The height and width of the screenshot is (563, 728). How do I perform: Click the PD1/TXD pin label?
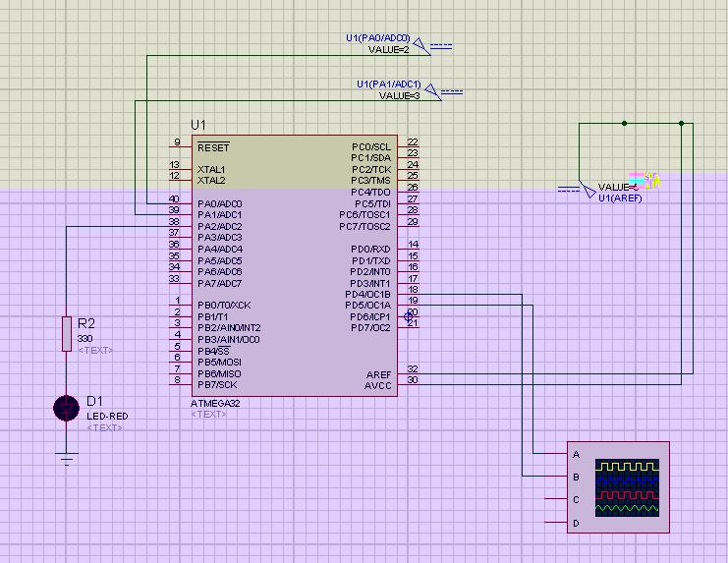(x=370, y=260)
